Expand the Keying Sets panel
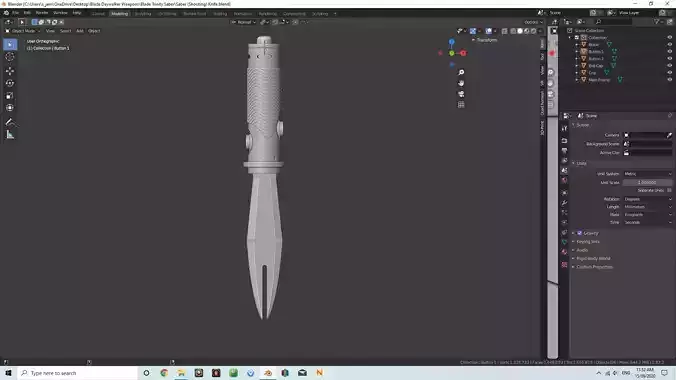This screenshot has width=676, height=380. [x=588, y=242]
